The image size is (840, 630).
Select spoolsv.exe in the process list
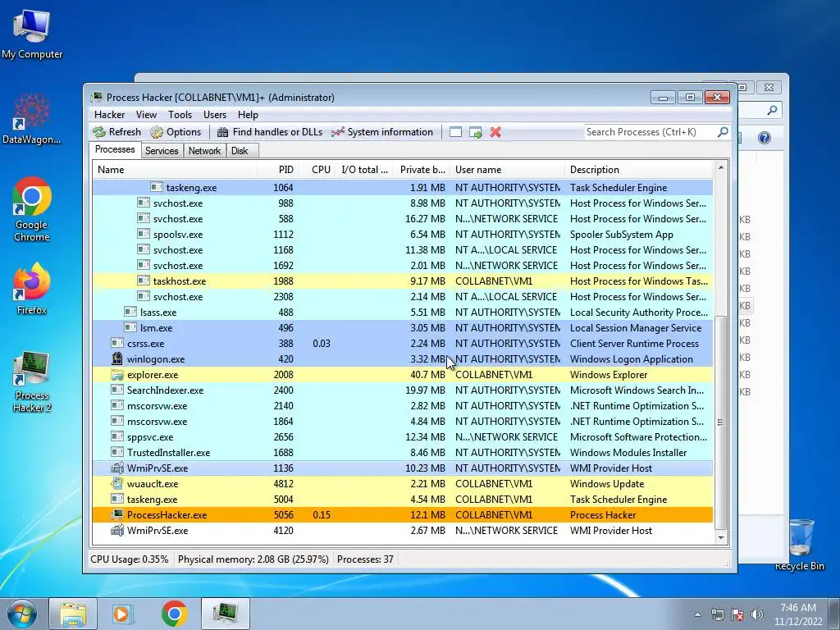click(403, 235)
